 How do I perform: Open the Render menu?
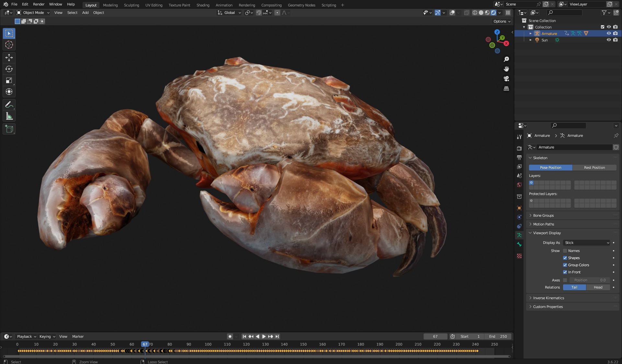39,4
